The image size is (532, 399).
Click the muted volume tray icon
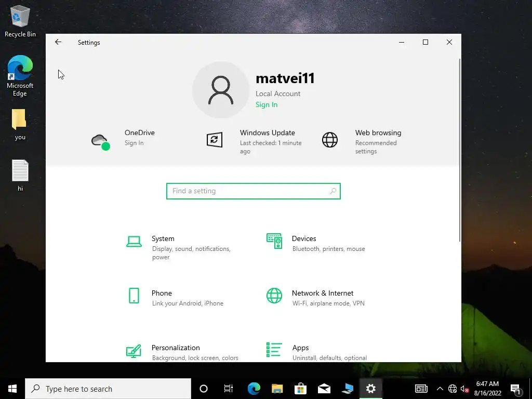coord(464,389)
